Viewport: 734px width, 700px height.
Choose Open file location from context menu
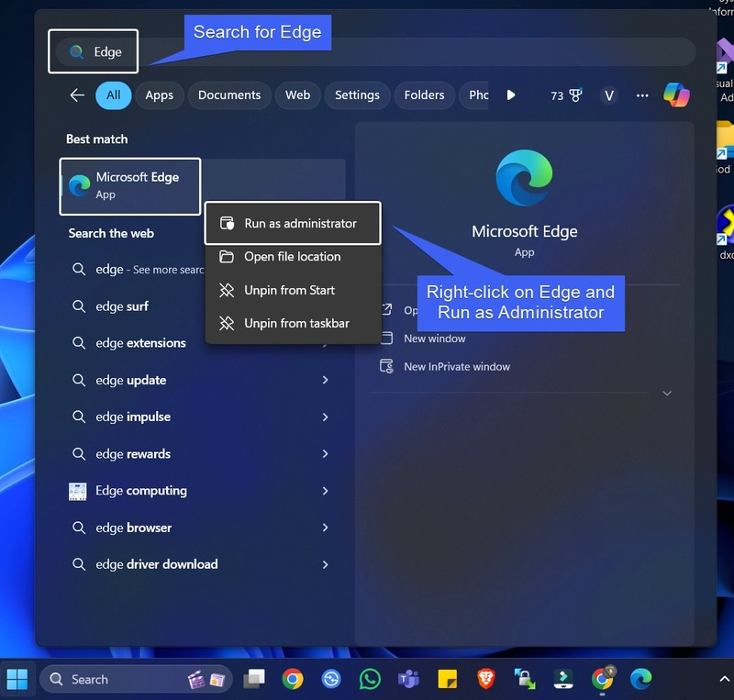[292, 257]
